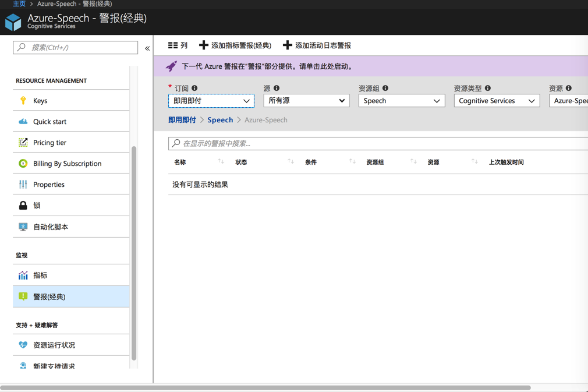Open Quick start menu item
The height and width of the screenshot is (392, 588).
click(x=71, y=122)
